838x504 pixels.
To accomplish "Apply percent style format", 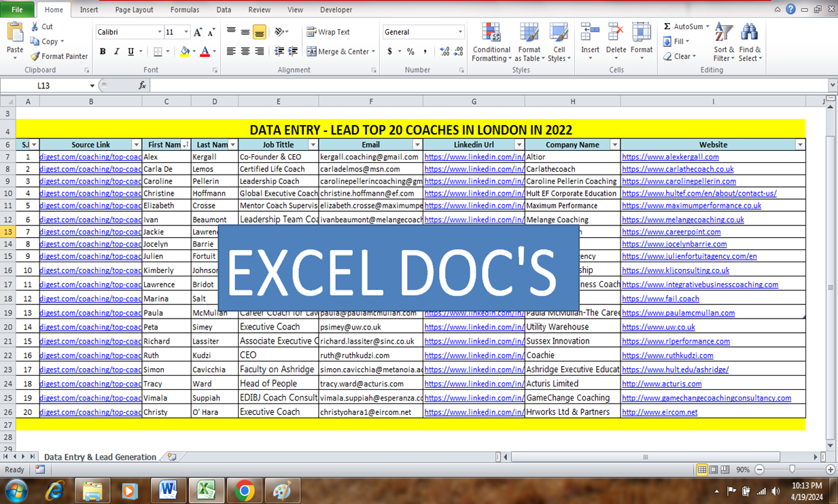I will tap(411, 52).
